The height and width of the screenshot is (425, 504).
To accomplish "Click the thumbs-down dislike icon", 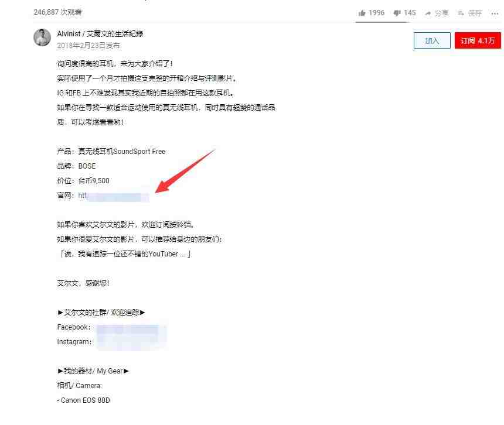I will (x=397, y=13).
